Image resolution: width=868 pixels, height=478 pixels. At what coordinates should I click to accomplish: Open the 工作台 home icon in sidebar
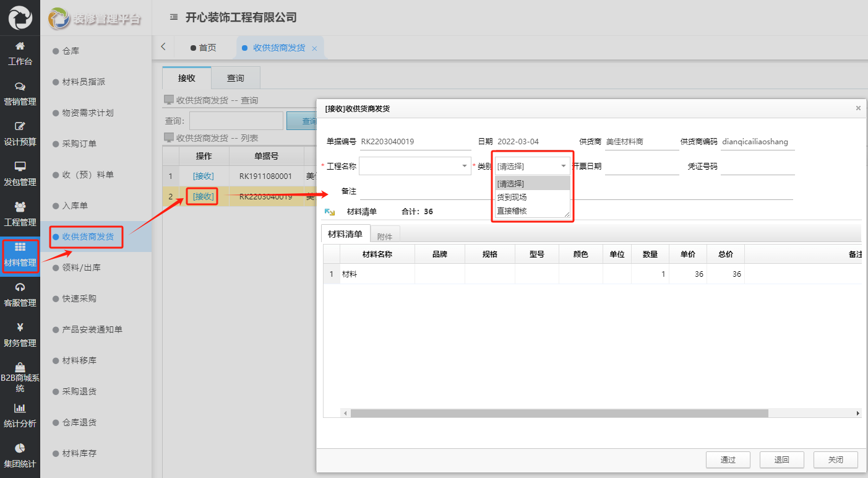coord(20,46)
